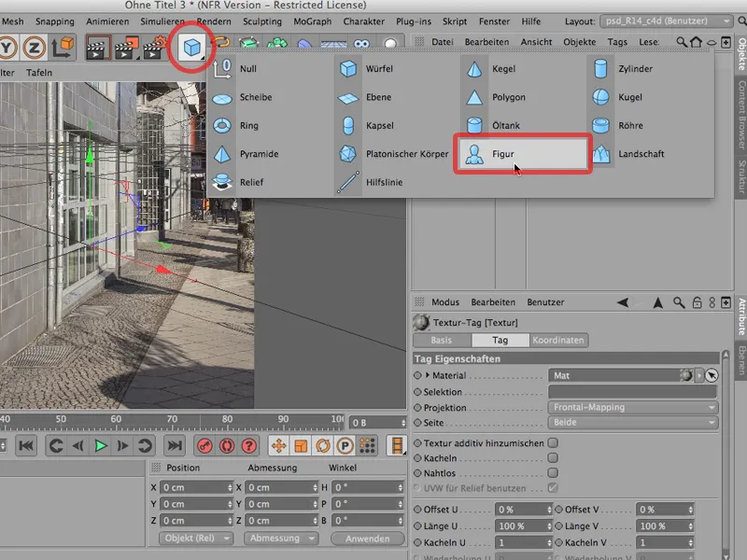
Task: Toggle position keyframe recording icon
Action: [278, 446]
